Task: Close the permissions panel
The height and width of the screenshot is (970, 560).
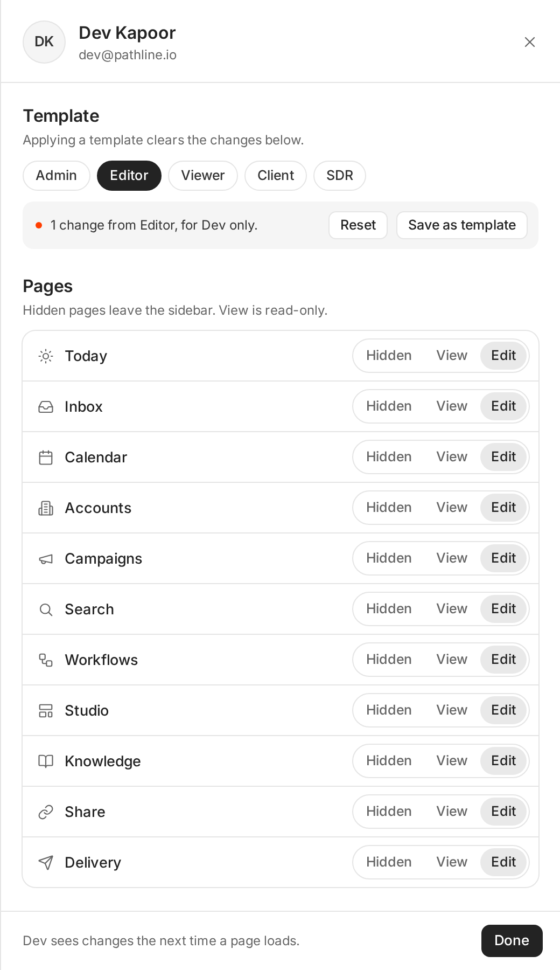Action: click(x=530, y=42)
